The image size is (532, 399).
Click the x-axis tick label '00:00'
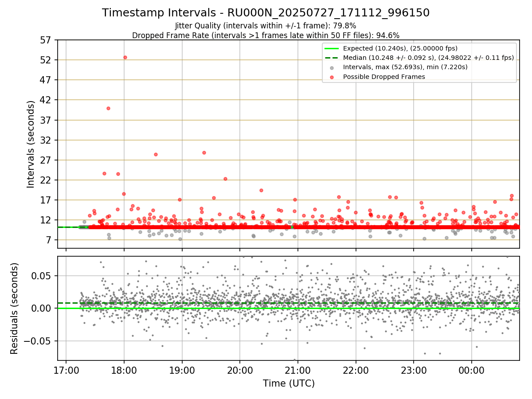471,369
